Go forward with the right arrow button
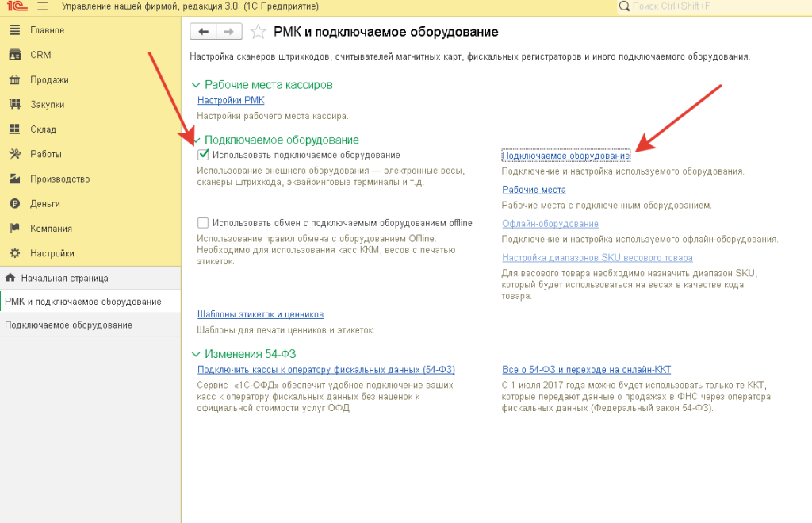Screen dimensions: 812x523 (229, 32)
